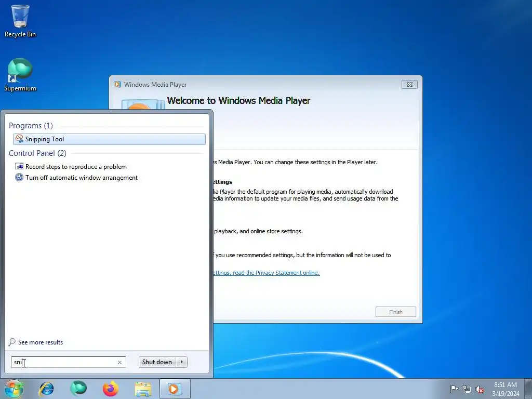Click the muted volume tray icon
The width and height of the screenshot is (532, 399).
coord(480,389)
